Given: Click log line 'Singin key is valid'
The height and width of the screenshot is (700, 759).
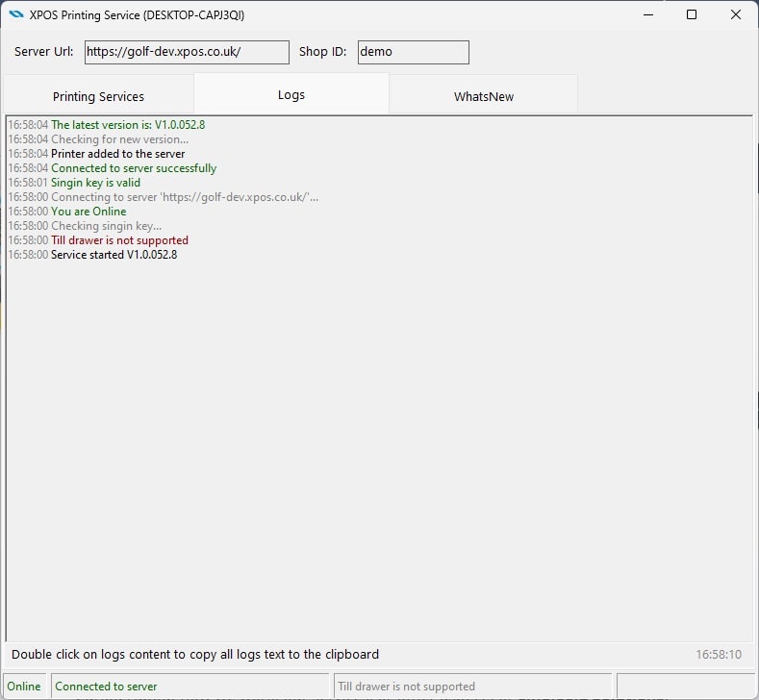Looking at the screenshot, I should pyautogui.click(x=74, y=183).
